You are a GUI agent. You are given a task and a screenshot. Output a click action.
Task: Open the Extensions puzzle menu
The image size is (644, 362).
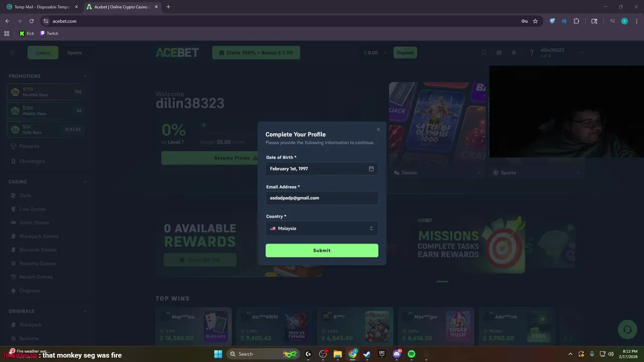(577, 21)
